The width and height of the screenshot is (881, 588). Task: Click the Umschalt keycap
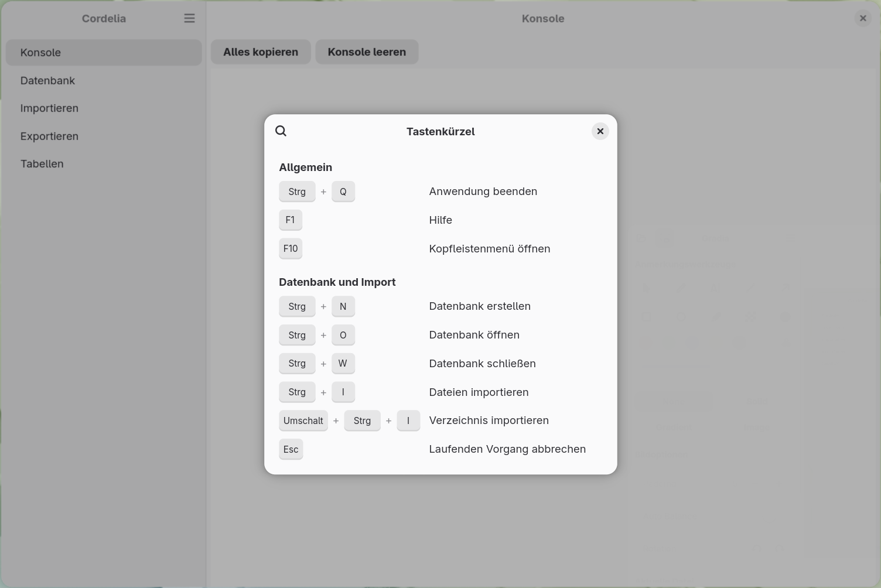[x=303, y=421]
